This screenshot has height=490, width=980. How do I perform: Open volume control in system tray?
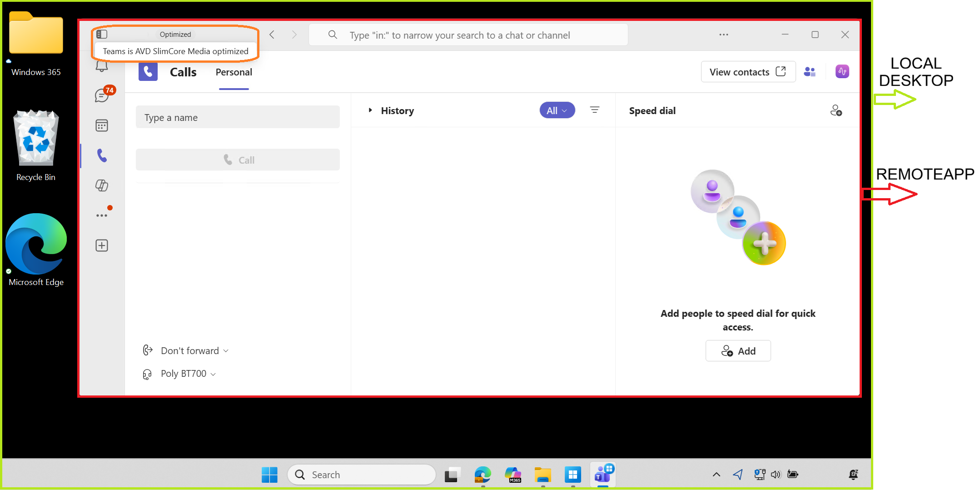[776, 475]
